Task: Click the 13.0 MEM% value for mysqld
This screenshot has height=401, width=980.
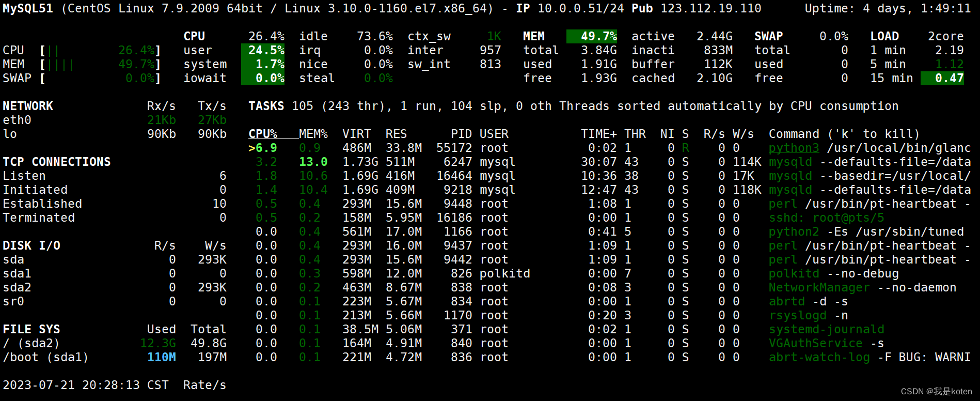Action: click(313, 162)
